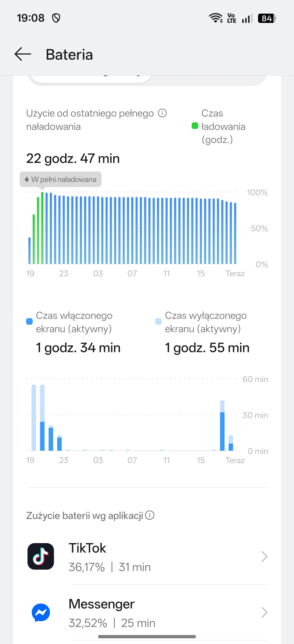Tap the VPN shield status icon
The image size is (294, 644).
click(56, 18)
